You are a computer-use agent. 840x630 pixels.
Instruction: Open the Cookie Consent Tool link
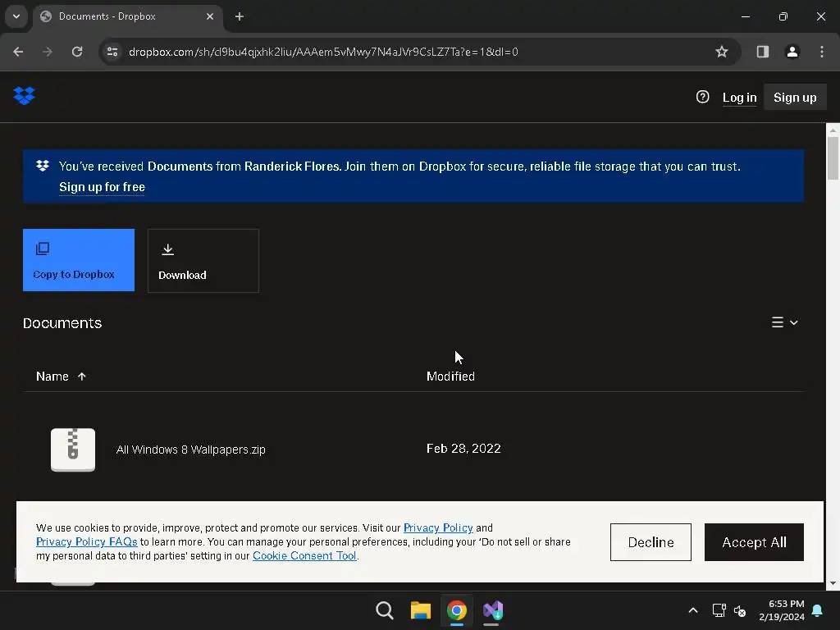pyautogui.click(x=304, y=555)
